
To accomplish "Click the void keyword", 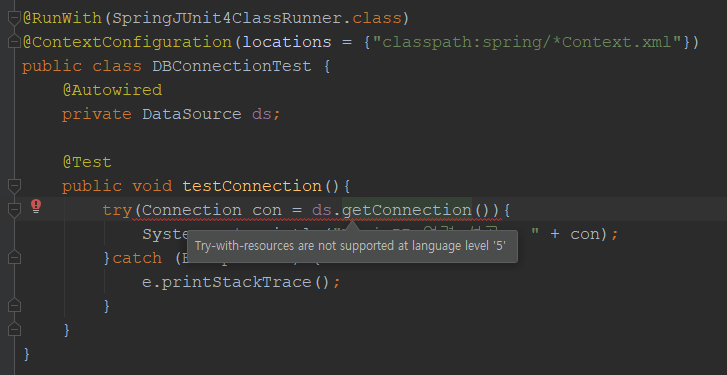I will click(152, 186).
